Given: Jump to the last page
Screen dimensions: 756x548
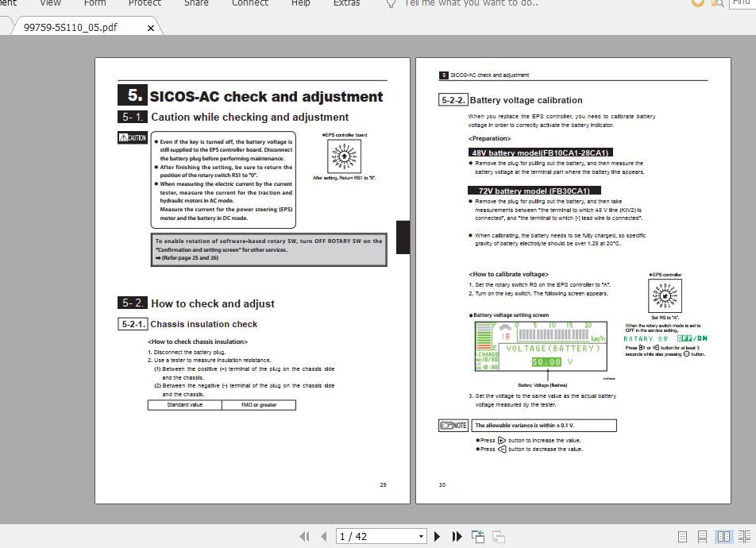Looking at the screenshot, I should 457,536.
